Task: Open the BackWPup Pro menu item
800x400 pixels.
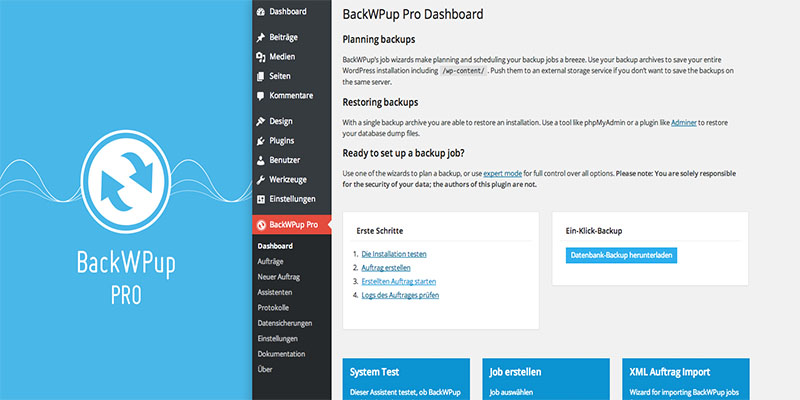Action: (291, 224)
